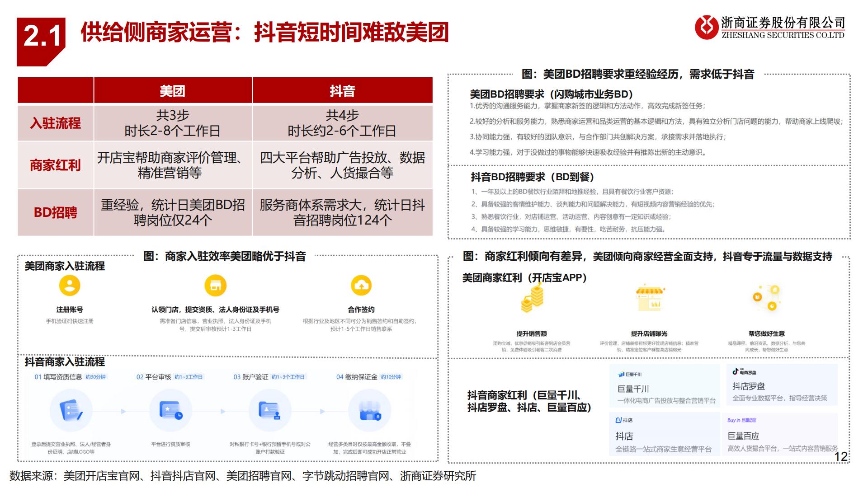
Task: Click the label 04 缴纳保证金
Action: (x=357, y=377)
